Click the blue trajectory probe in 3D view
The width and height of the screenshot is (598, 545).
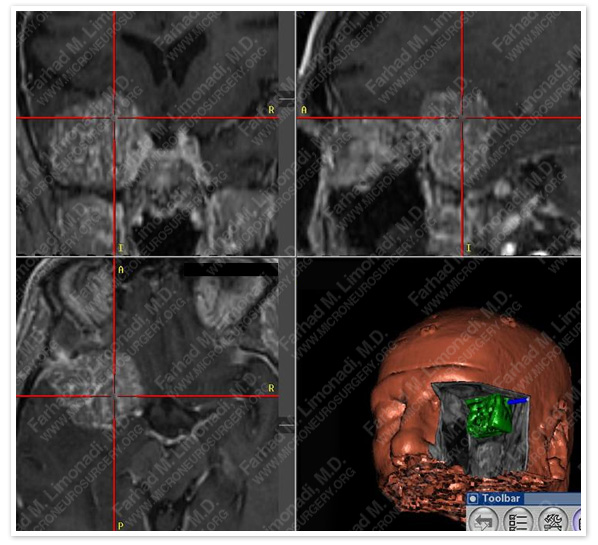518,401
